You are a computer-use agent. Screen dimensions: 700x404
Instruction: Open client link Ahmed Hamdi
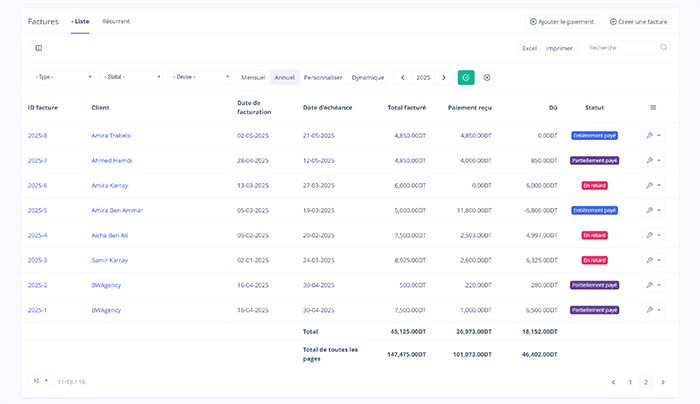pyautogui.click(x=112, y=160)
